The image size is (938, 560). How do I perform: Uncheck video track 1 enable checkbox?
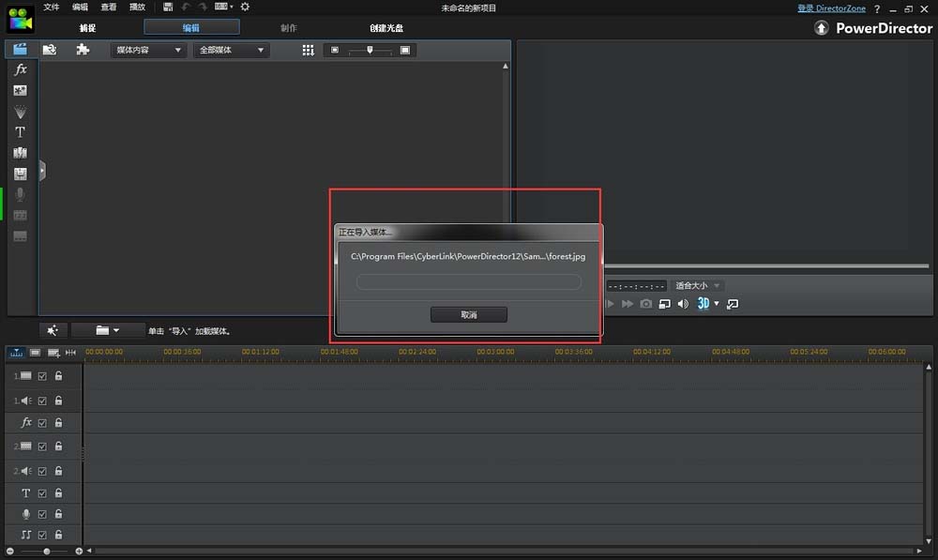click(x=42, y=376)
